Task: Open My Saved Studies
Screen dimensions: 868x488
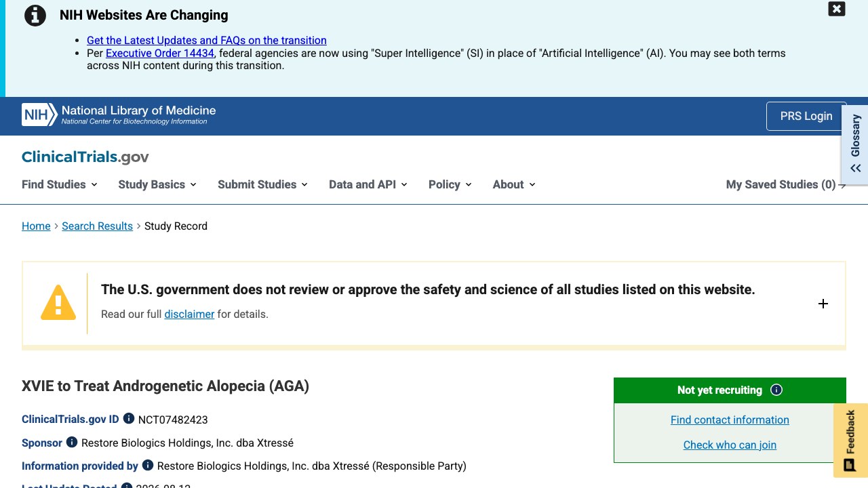Action: coord(786,184)
